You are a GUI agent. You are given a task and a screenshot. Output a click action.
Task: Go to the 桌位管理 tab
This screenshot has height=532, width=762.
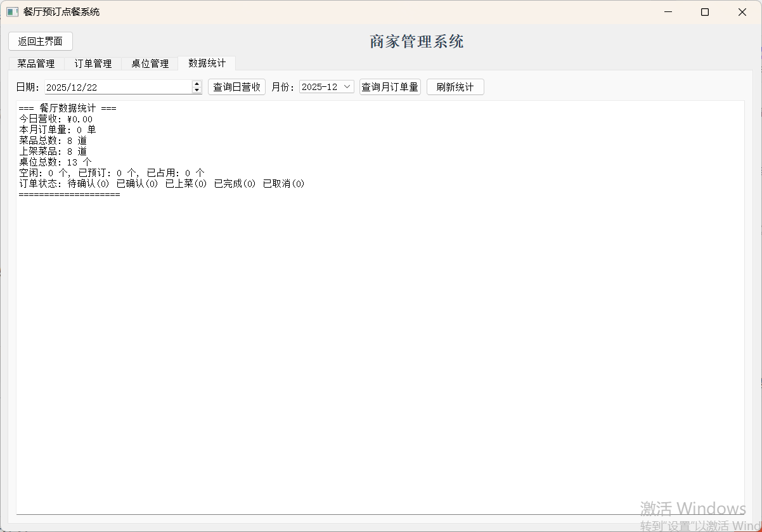[x=150, y=63]
